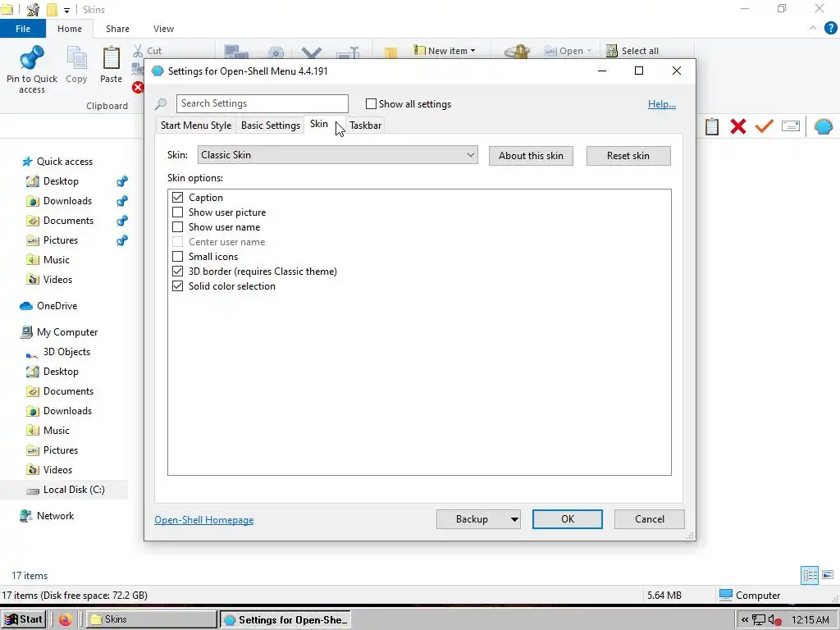840x630 pixels.
Task: Open Explorer help via blue question mark
Action: [x=830, y=29]
